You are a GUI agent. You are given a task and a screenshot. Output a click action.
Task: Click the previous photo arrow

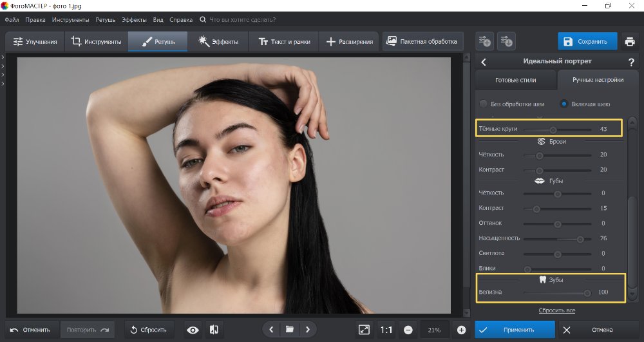[271, 330]
